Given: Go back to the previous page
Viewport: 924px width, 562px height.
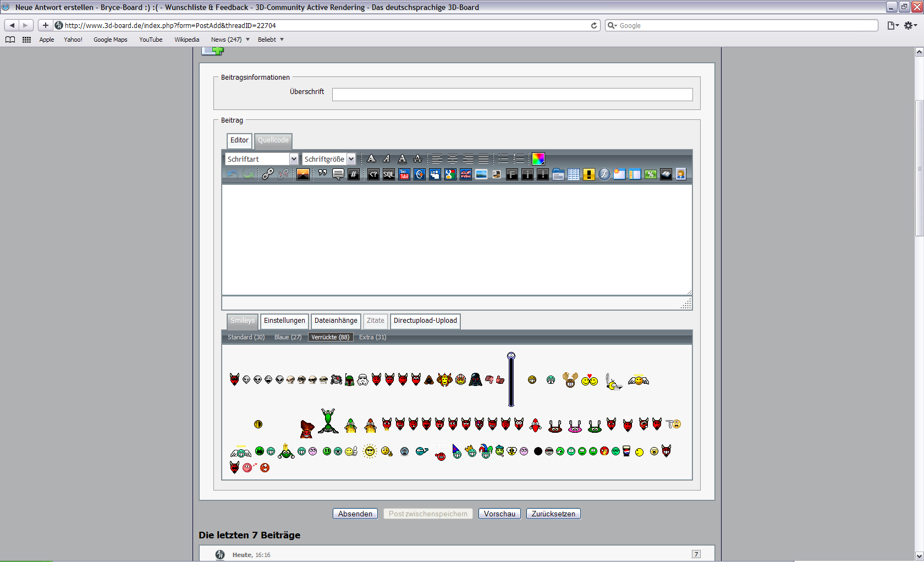Looking at the screenshot, I should tap(12, 25).
